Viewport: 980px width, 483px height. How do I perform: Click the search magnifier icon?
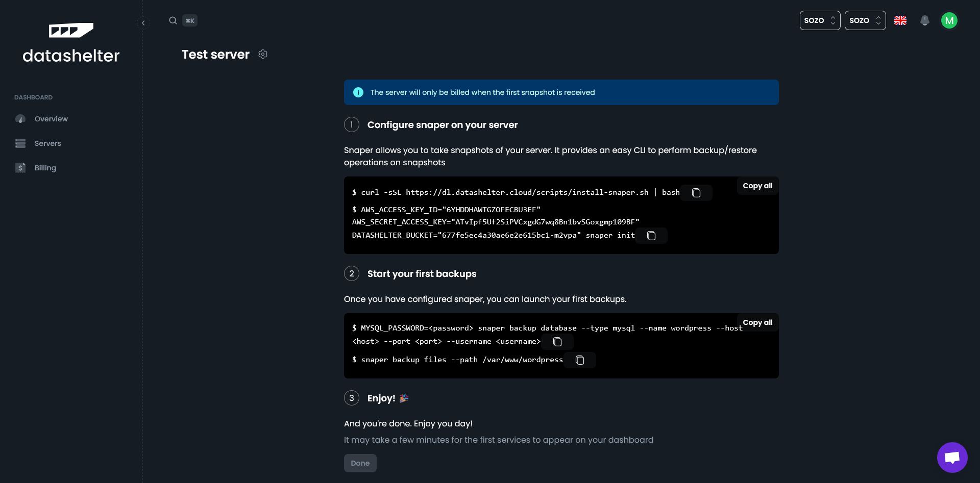pyautogui.click(x=173, y=20)
